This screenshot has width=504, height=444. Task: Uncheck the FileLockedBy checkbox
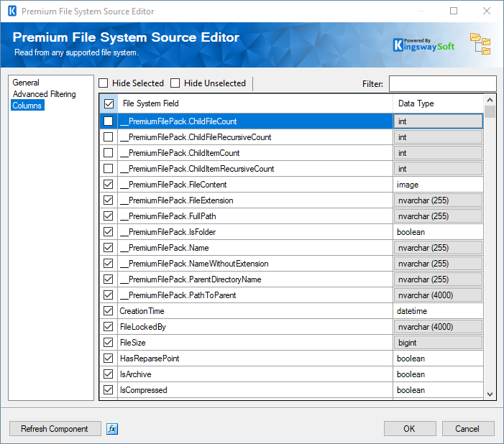pyautogui.click(x=109, y=327)
